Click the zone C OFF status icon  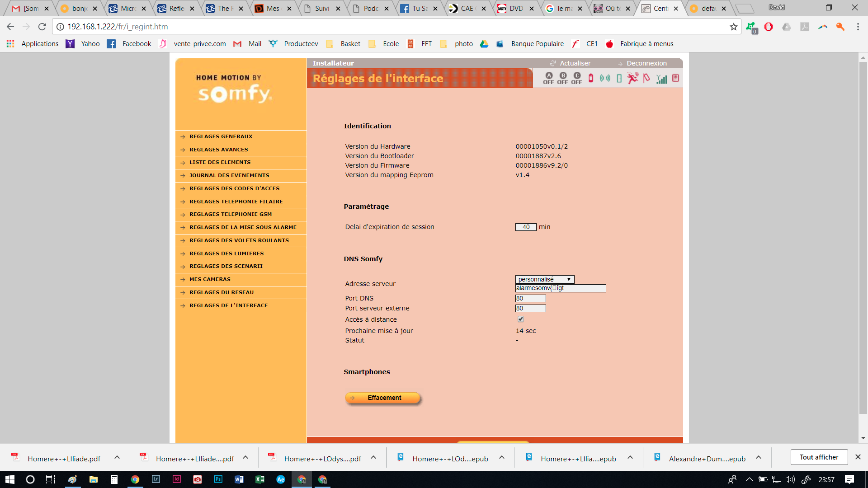[577, 78]
